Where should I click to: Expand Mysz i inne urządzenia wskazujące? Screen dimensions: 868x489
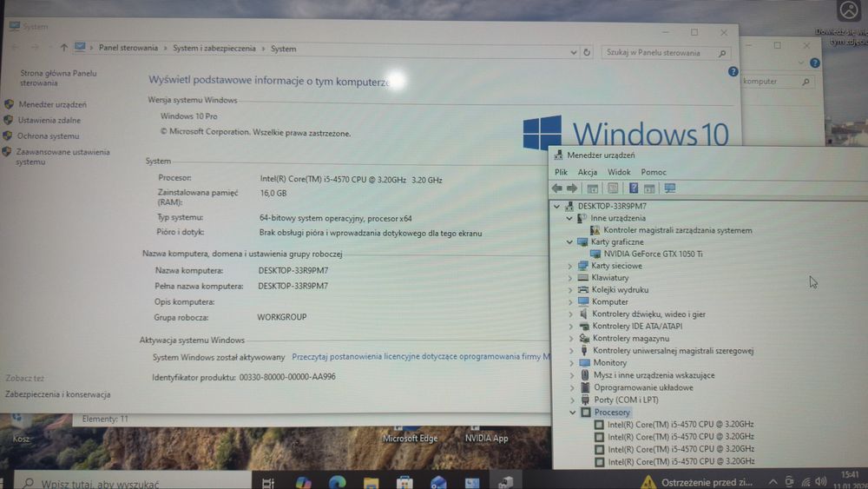click(x=572, y=375)
